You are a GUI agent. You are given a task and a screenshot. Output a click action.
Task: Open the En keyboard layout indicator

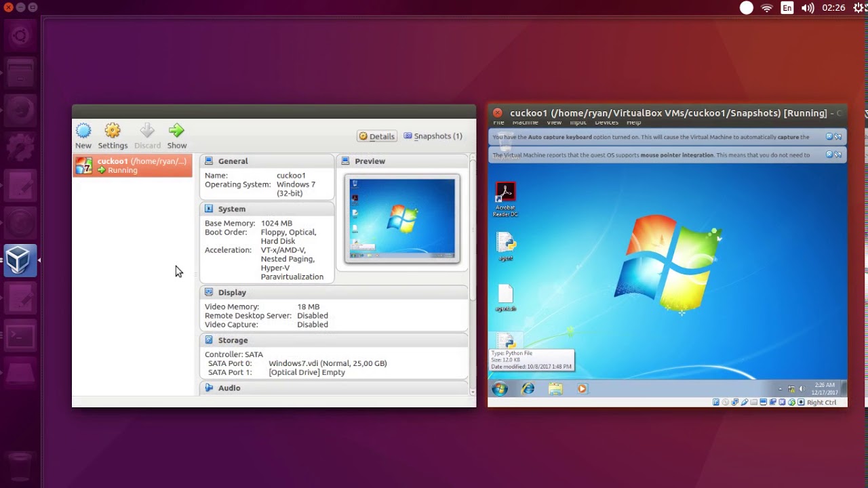pos(787,8)
